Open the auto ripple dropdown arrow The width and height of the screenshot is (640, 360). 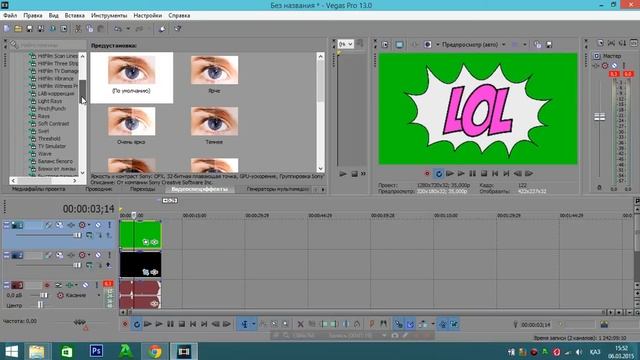[433, 324]
